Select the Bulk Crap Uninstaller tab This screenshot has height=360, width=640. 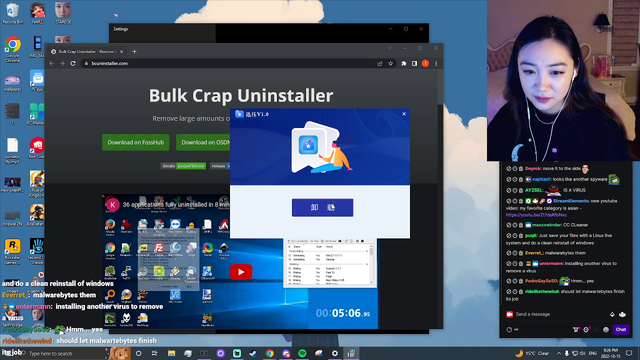pyautogui.click(x=87, y=51)
